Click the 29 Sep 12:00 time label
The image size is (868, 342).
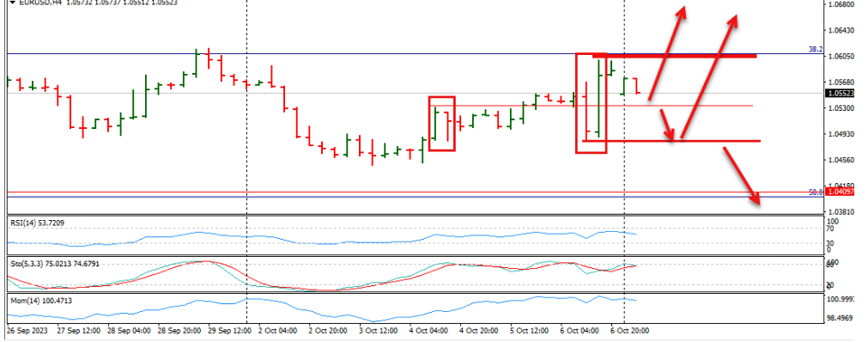point(230,331)
